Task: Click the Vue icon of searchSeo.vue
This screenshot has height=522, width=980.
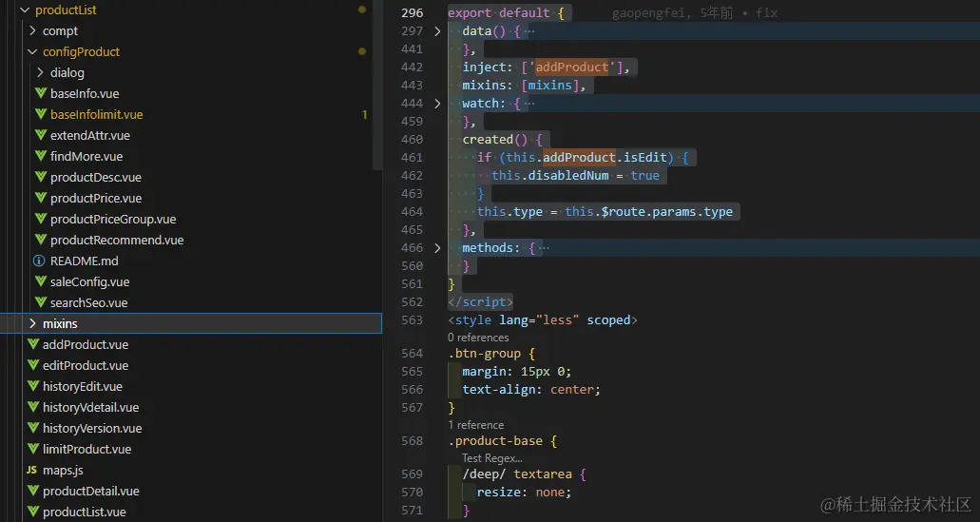Action: (x=41, y=302)
